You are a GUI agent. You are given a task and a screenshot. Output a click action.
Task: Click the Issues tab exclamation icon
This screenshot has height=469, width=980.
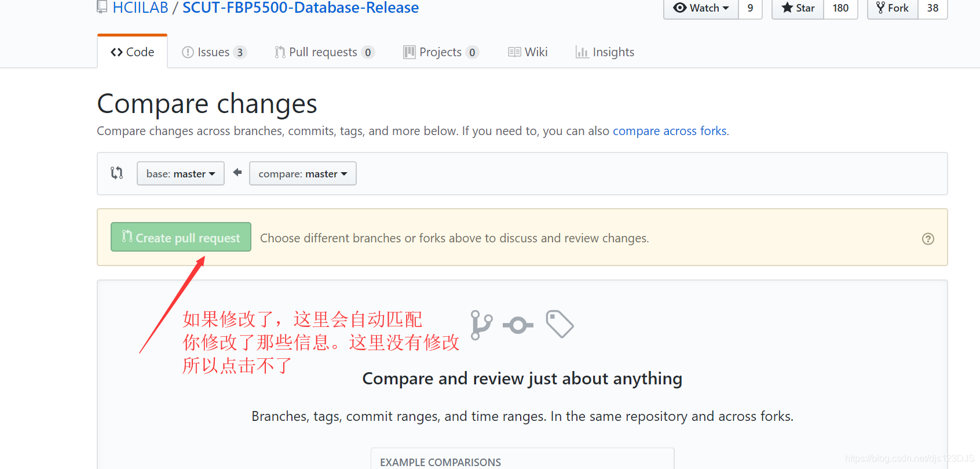click(188, 52)
